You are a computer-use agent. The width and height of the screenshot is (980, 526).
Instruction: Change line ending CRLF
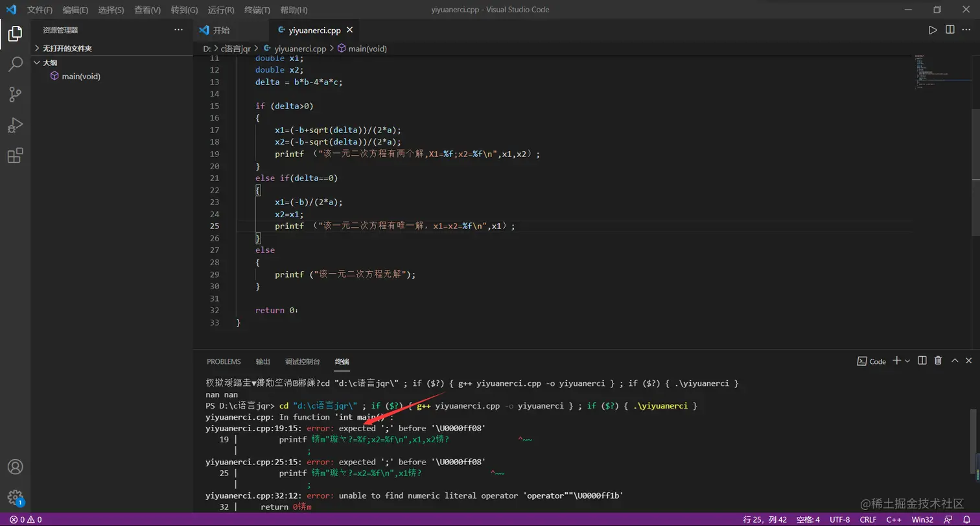[868, 520]
